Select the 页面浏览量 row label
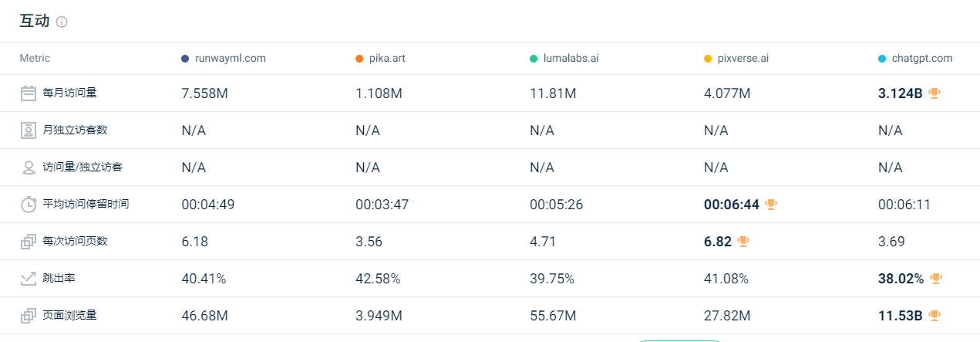This screenshot has width=980, height=342. pos(70,315)
